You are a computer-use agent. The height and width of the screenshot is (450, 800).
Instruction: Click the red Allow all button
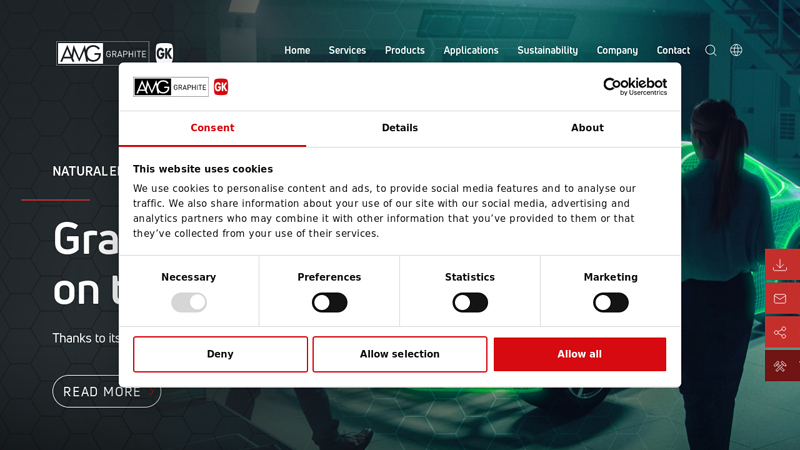579,354
